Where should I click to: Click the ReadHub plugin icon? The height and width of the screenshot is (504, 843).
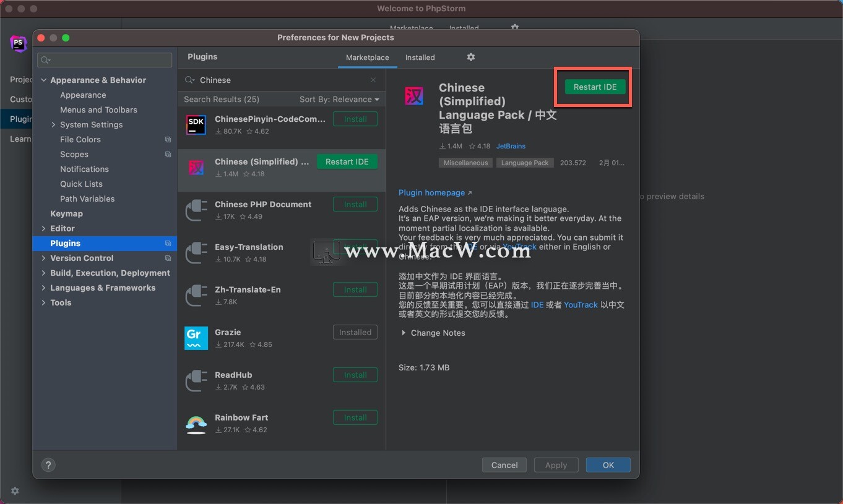click(196, 381)
